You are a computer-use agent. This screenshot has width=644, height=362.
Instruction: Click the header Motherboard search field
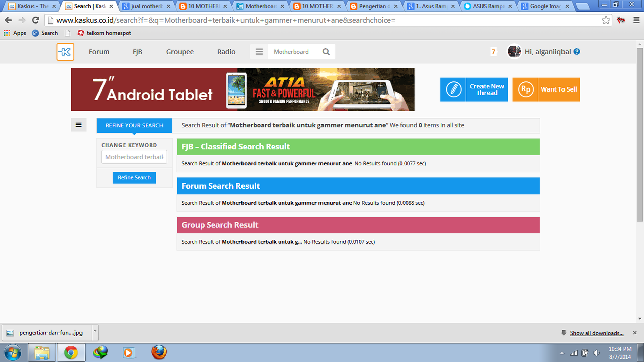coord(294,52)
